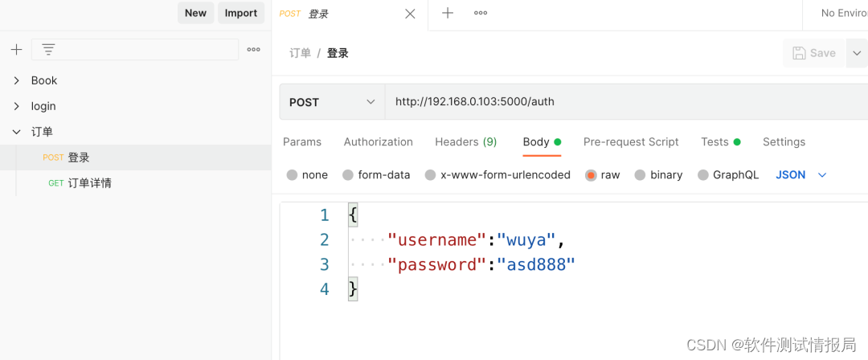This screenshot has height=360, width=868.
Task: Click line number 1 in editor gutter
Action: (325, 215)
